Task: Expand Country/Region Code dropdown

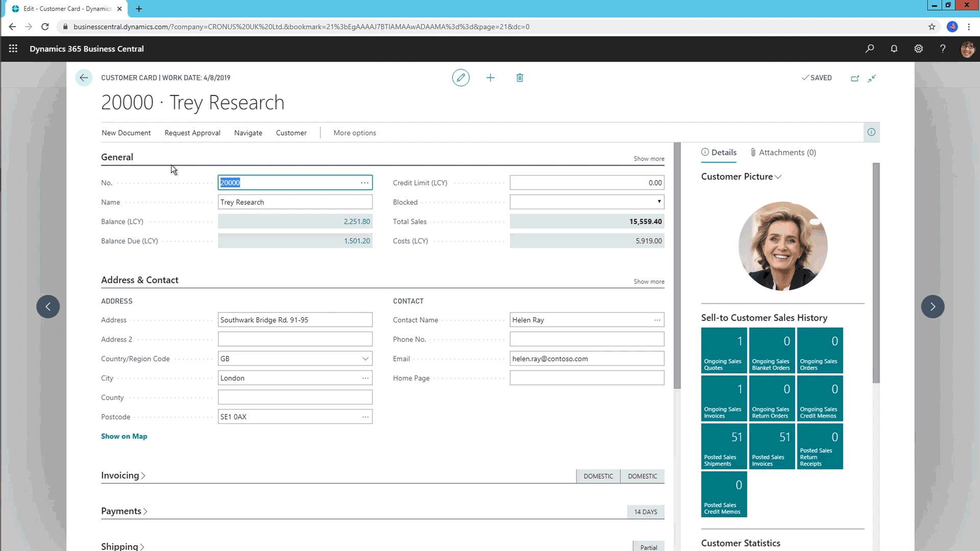Action: coord(365,359)
